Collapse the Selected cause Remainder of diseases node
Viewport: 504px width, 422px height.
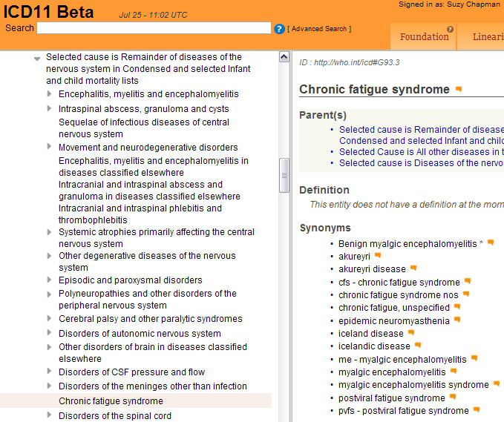click(x=36, y=58)
